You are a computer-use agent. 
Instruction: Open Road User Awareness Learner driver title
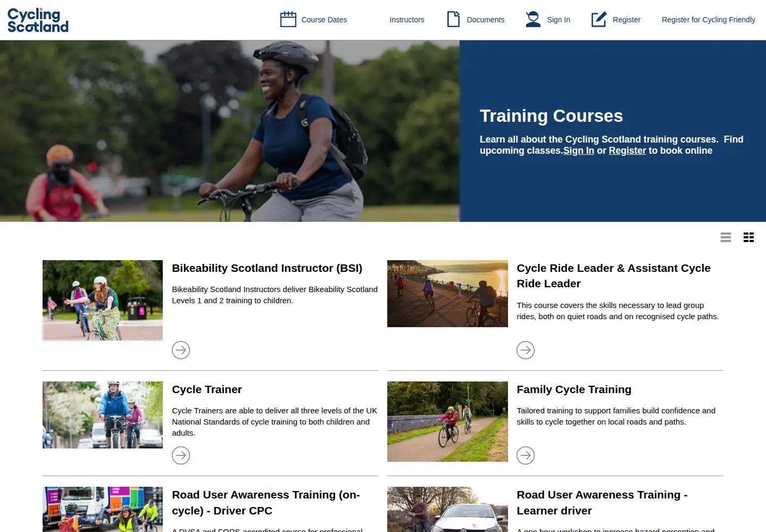tap(602, 503)
